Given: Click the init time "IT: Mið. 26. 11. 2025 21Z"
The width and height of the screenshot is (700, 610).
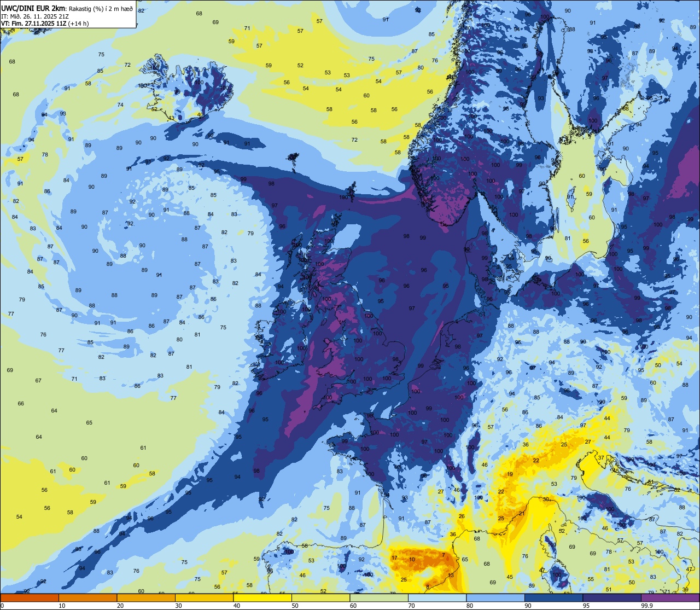Looking at the screenshot, I should 36,16.
